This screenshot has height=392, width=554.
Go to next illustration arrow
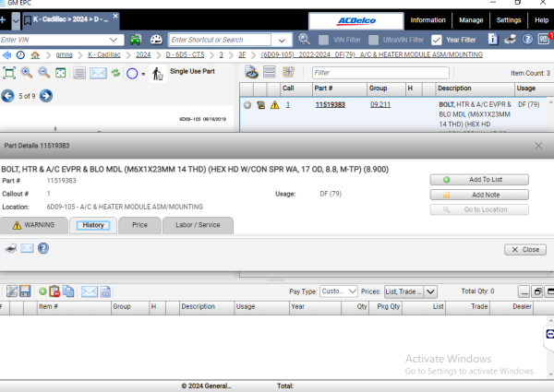pyautogui.click(x=46, y=96)
